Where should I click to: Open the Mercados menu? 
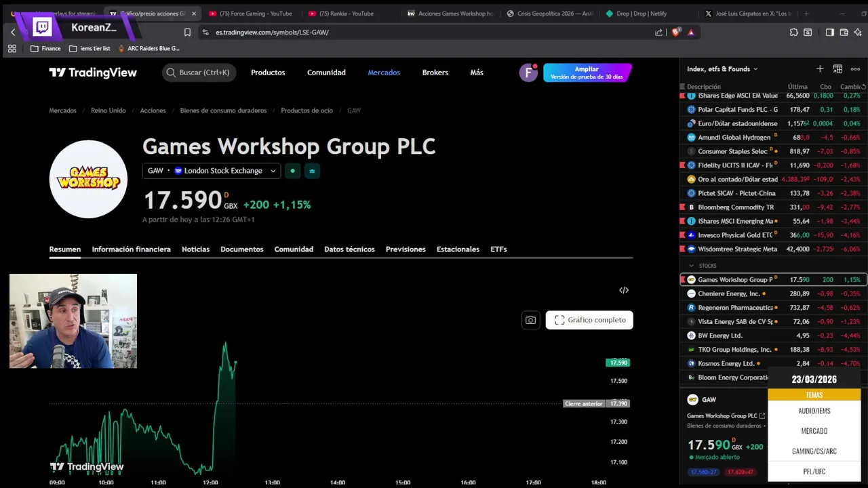point(384,73)
